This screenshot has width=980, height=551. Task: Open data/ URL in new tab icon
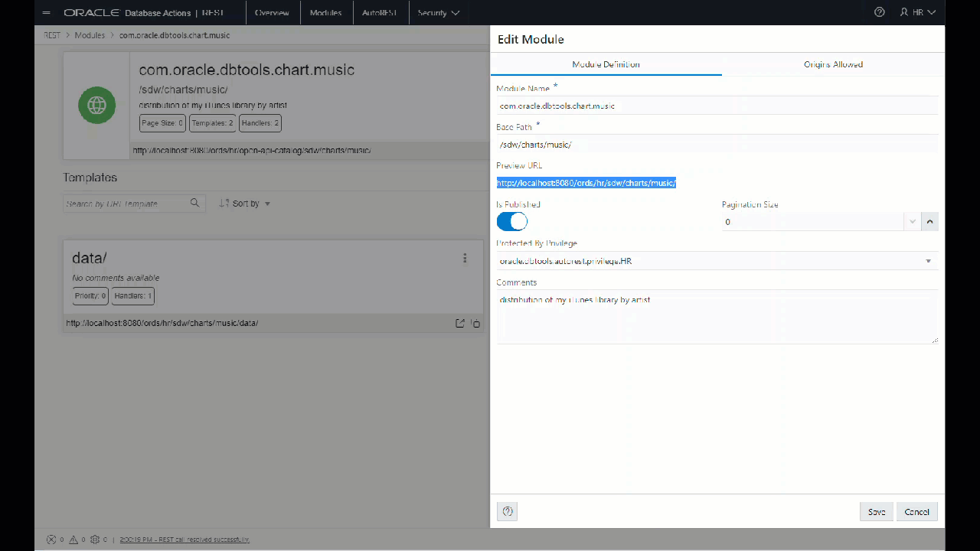pyautogui.click(x=460, y=324)
